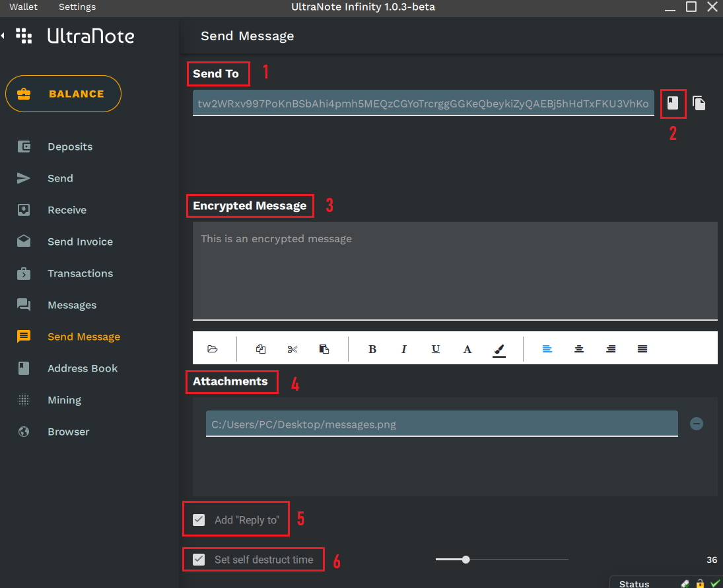This screenshot has height=588, width=723.
Task: Select Send Message in the sidebar
Action: (x=84, y=337)
